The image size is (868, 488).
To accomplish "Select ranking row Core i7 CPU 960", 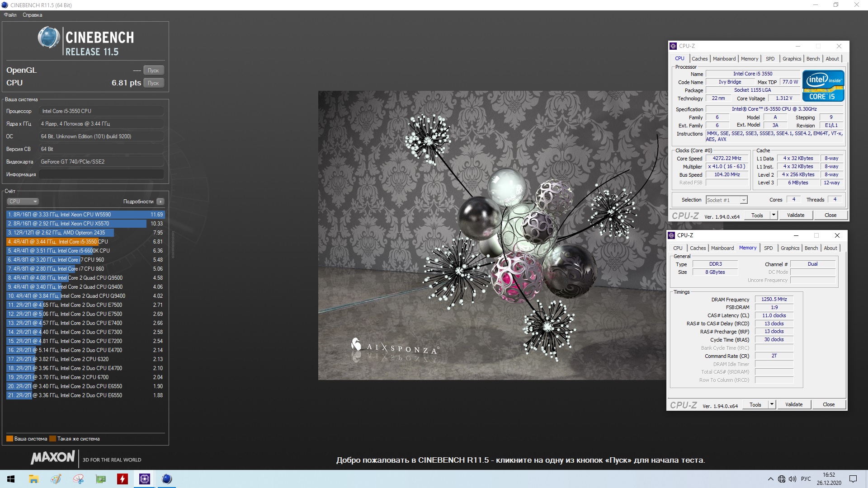I will [x=85, y=260].
